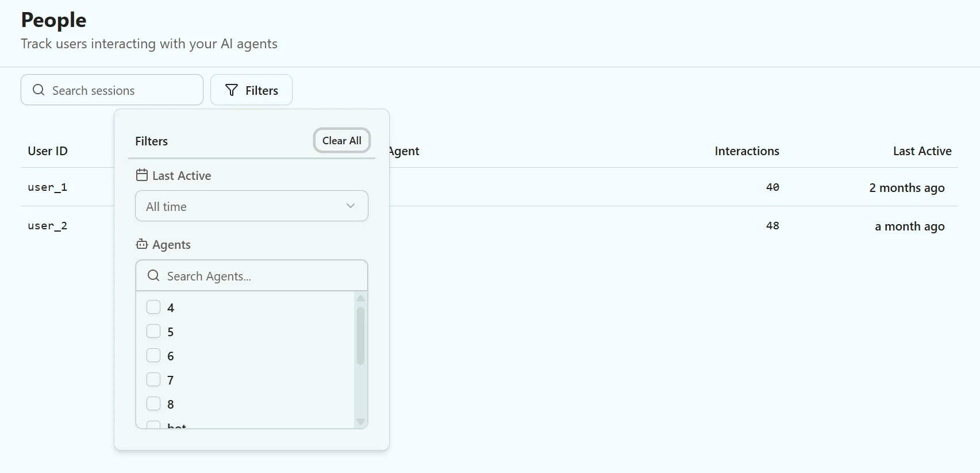Focus the Search Agents input field

point(252,275)
